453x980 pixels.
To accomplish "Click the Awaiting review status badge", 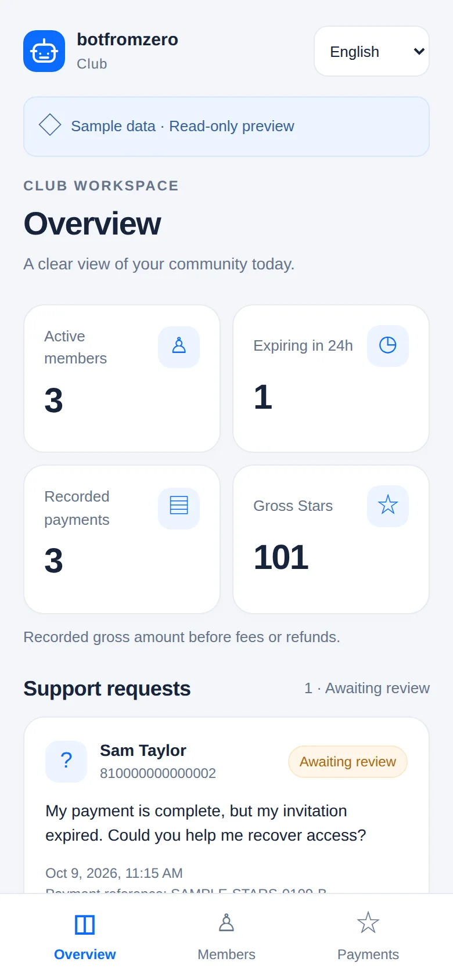I will point(348,762).
